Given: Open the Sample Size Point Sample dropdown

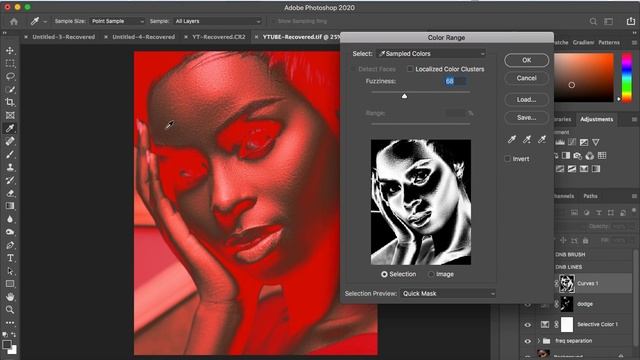Looking at the screenshot, I should [x=117, y=21].
